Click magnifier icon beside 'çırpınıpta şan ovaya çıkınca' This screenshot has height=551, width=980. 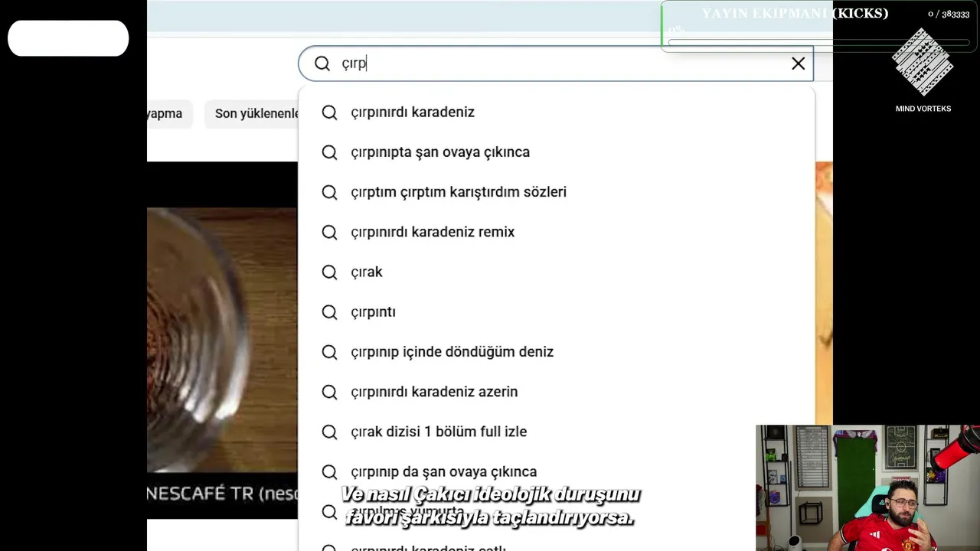tap(329, 152)
